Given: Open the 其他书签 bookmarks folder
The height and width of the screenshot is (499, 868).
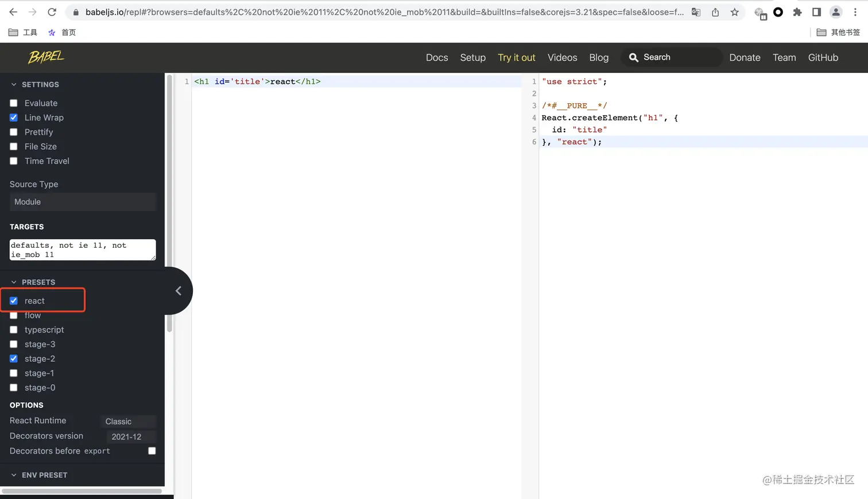Looking at the screenshot, I should click(x=838, y=33).
